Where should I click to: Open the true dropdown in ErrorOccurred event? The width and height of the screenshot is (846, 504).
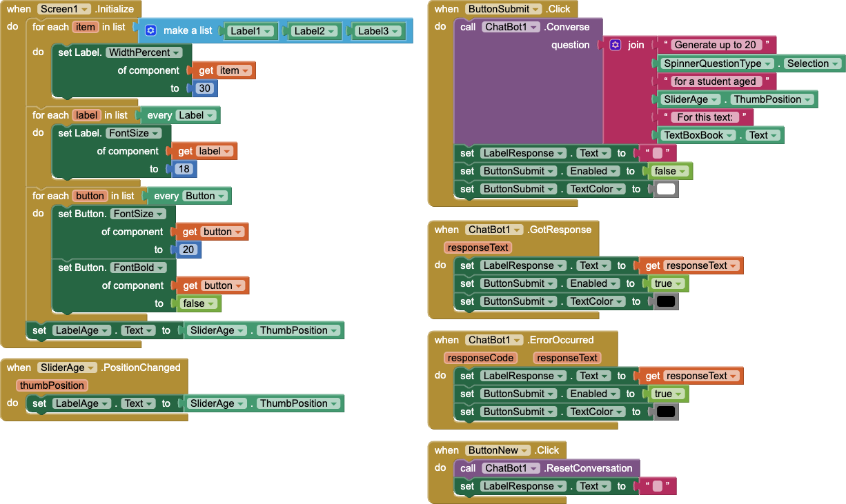[667, 394]
